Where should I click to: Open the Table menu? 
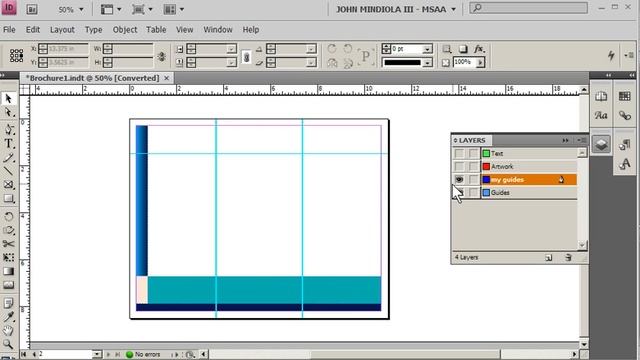(156, 30)
